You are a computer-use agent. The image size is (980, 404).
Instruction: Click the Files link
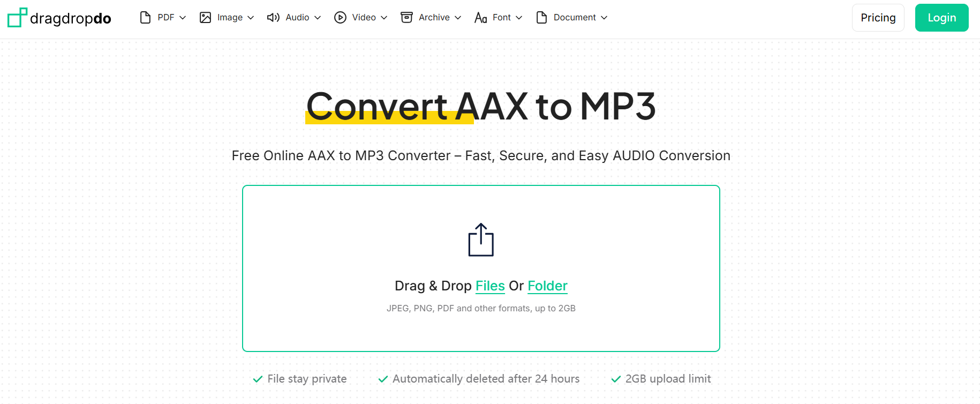490,286
